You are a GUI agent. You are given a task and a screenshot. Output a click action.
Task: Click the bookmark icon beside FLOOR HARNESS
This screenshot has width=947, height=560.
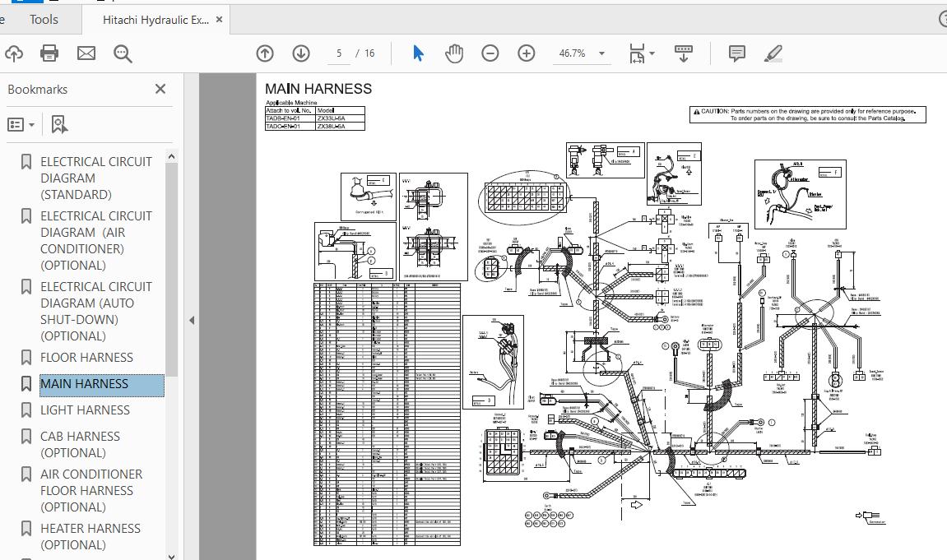coord(26,357)
